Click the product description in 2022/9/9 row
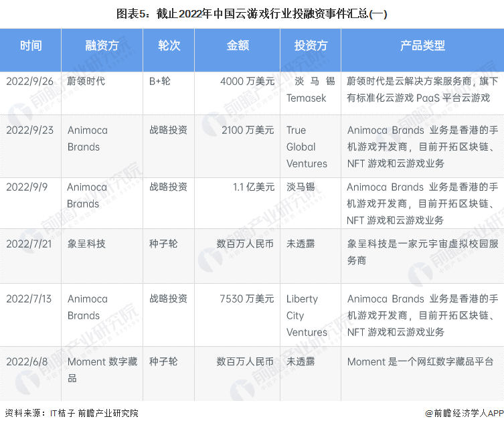Viewport: 504px width, 427px height. point(422,203)
